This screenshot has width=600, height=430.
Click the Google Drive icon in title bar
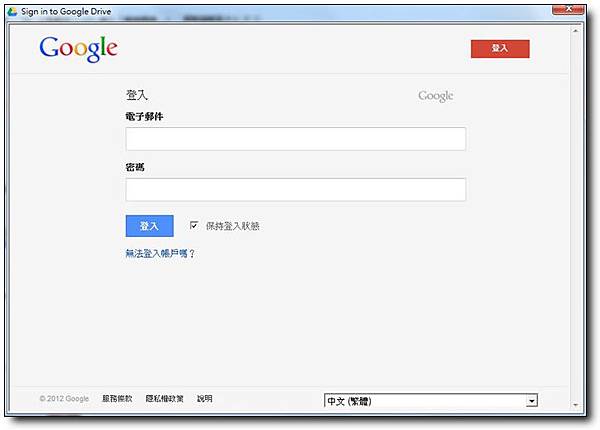click(12, 11)
